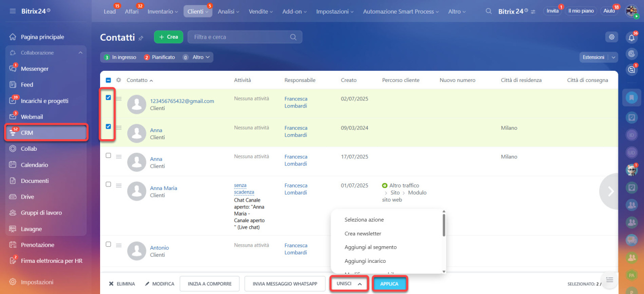Open Il mio piano button
Viewport: 644px width, 294px height.
pos(581,11)
